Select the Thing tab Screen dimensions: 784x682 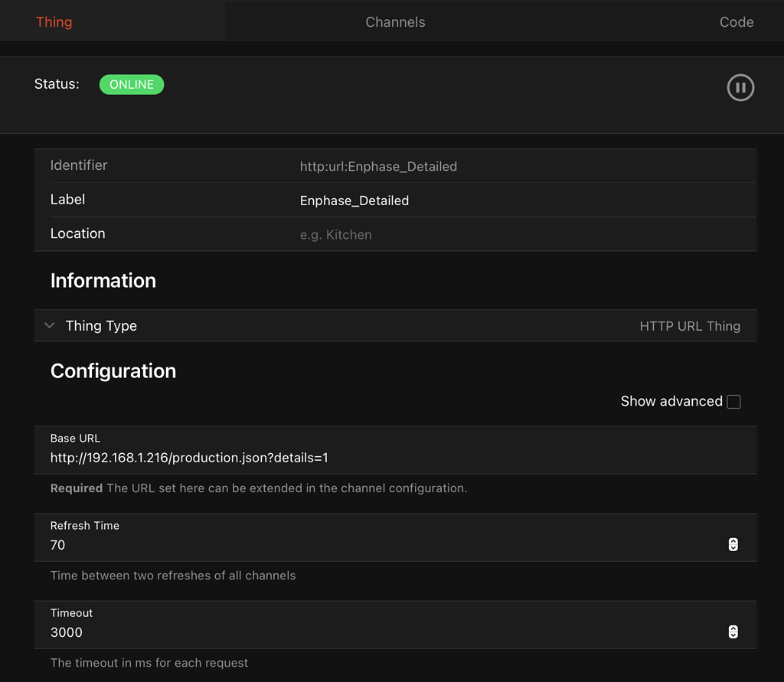(x=54, y=21)
